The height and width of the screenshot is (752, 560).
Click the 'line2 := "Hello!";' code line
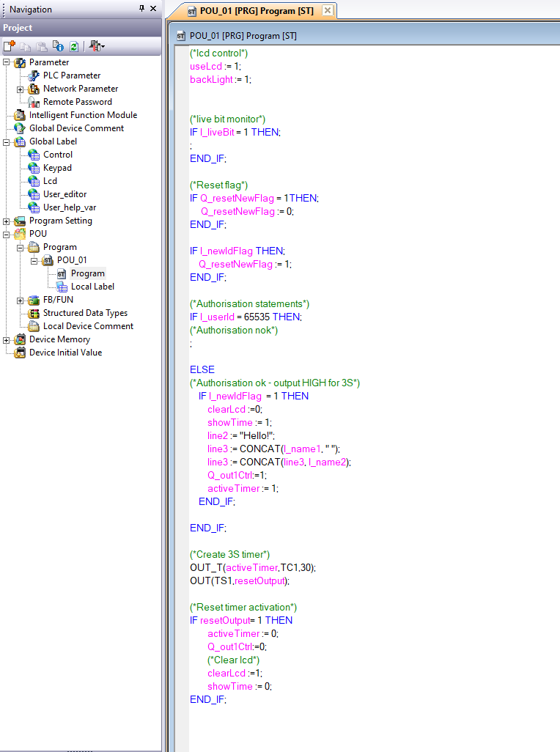click(x=241, y=436)
